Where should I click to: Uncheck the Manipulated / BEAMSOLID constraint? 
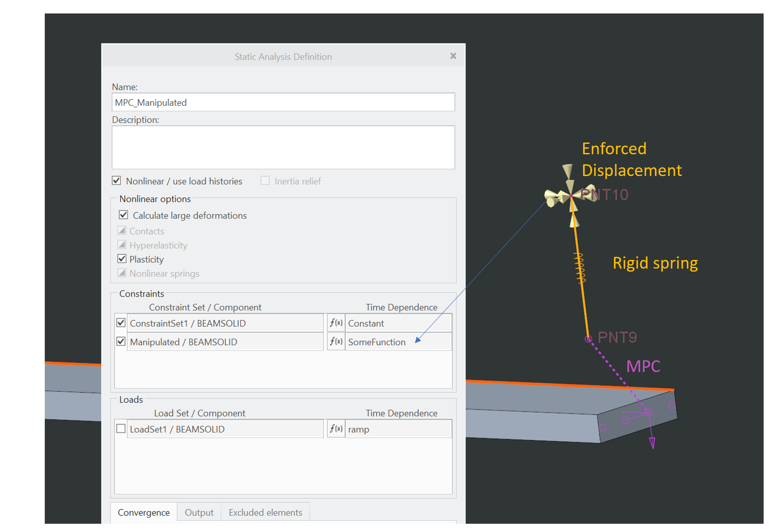click(121, 342)
